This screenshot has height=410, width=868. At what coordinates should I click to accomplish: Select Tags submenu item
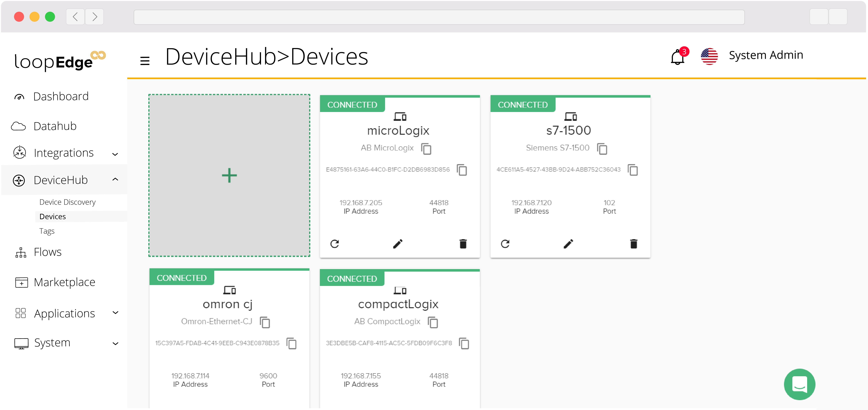(x=47, y=231)
